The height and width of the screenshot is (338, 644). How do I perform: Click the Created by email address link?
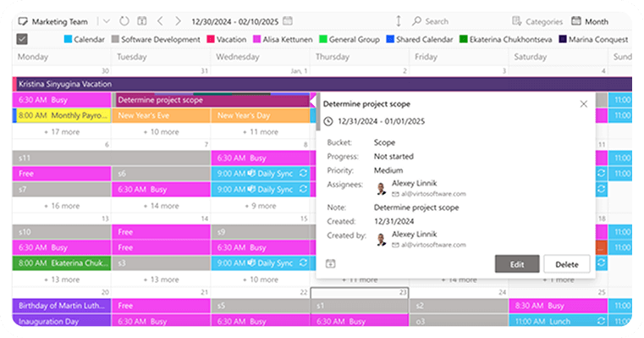point(433,245)
